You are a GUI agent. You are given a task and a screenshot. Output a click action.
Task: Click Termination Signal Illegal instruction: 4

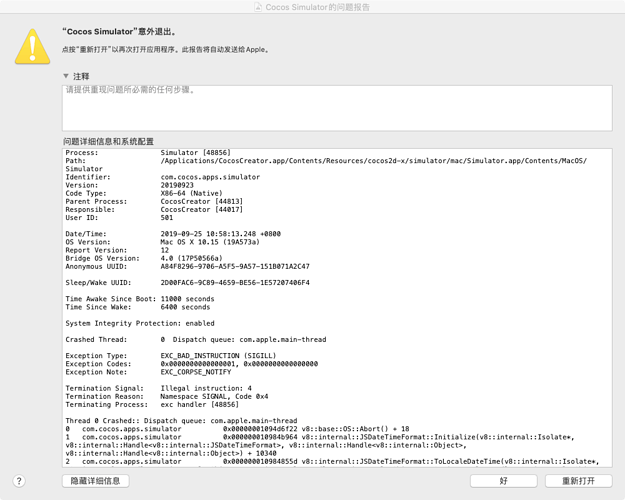tap(159, 388)
